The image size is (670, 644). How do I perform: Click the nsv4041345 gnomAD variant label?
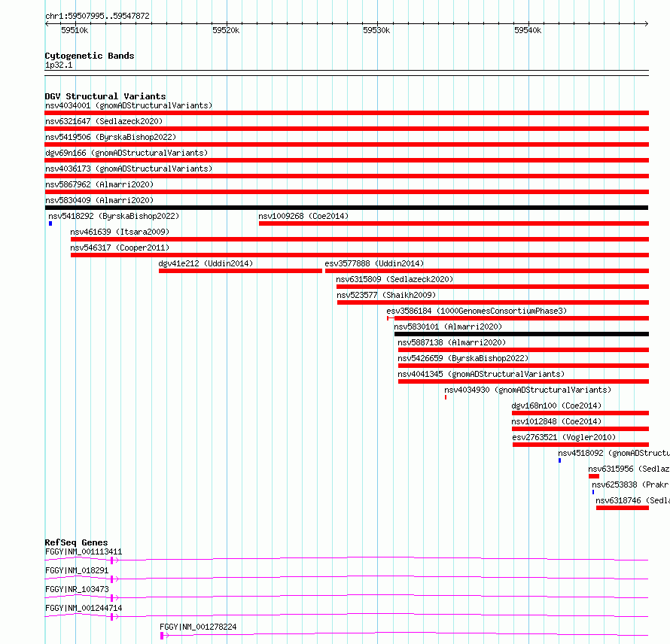tap(481, 374)
